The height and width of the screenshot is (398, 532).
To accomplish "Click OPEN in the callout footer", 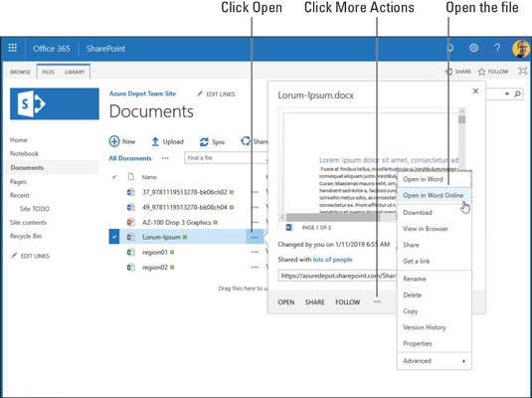I will click(286, 302).
